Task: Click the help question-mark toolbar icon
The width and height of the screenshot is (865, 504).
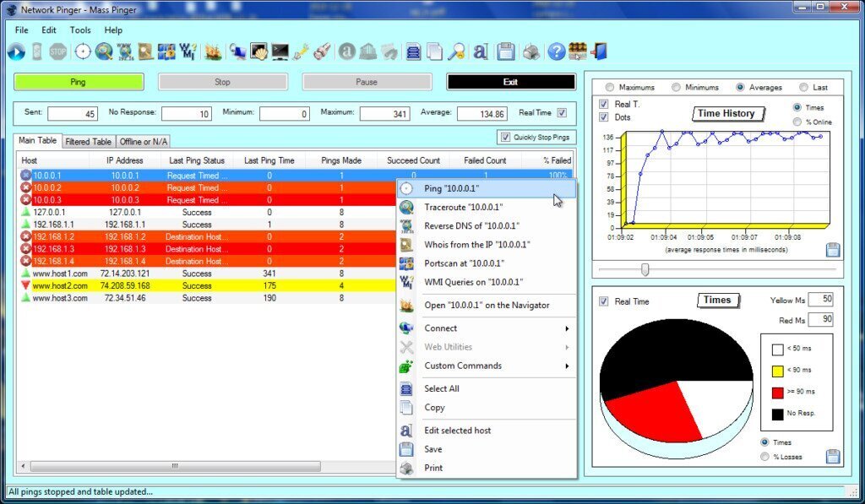Action: [556, 51]
